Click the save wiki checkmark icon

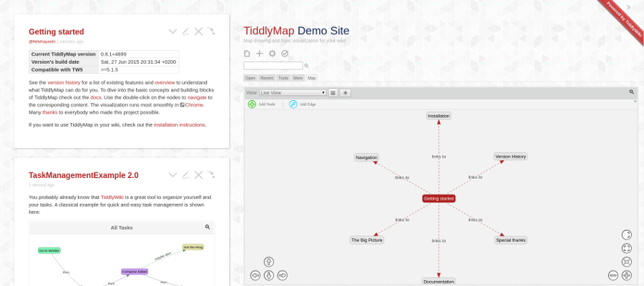point(285,54)
